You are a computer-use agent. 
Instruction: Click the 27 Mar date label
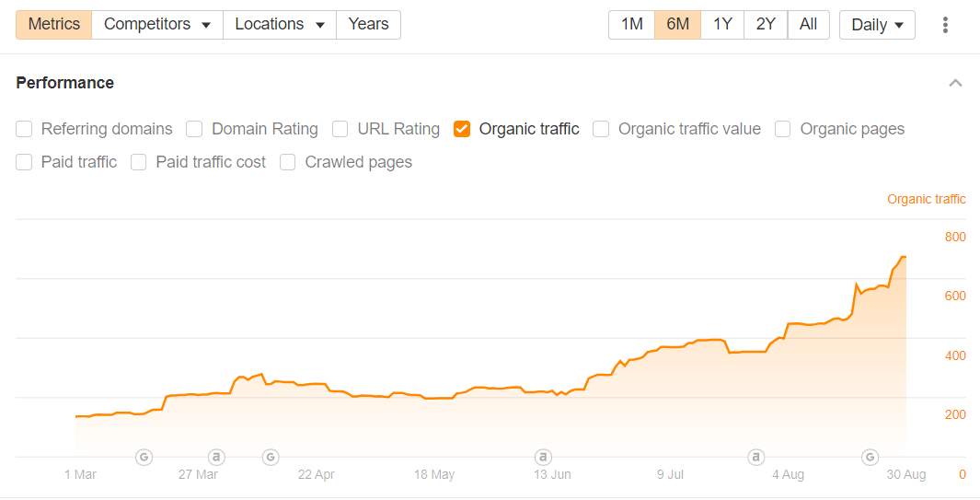198,474
